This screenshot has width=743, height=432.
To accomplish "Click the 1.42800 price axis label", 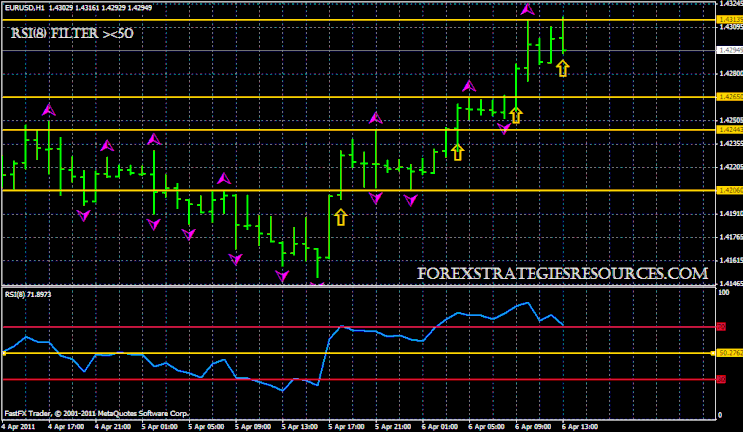I will tap(731, 74).
